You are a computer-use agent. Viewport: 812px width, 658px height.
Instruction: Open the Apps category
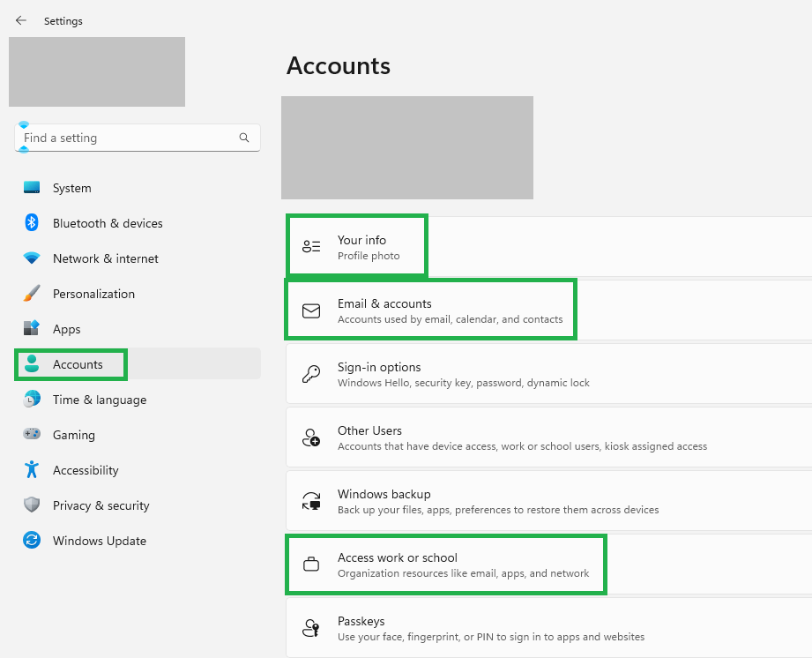click(138, 328)
